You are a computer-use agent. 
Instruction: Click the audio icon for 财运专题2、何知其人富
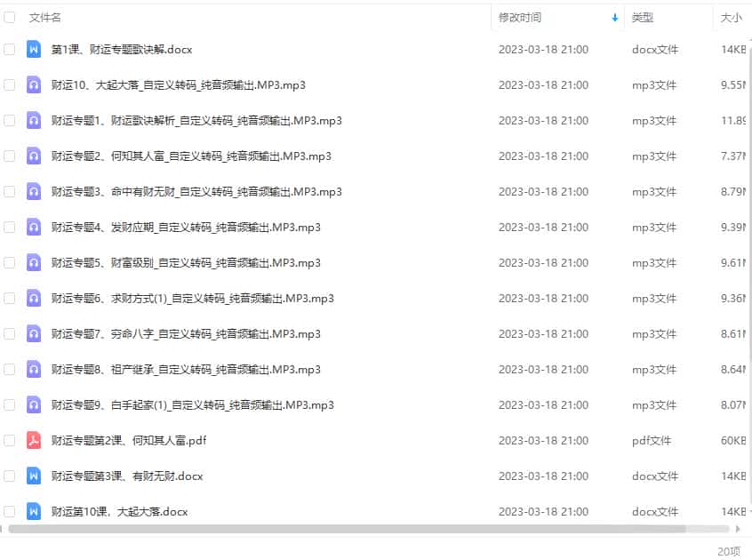click(34, 156)
